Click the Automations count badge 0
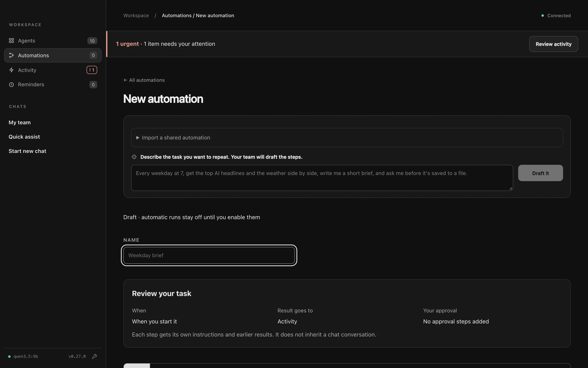The image size is (588, 368). pyautogui.click(x=93, y=55)
